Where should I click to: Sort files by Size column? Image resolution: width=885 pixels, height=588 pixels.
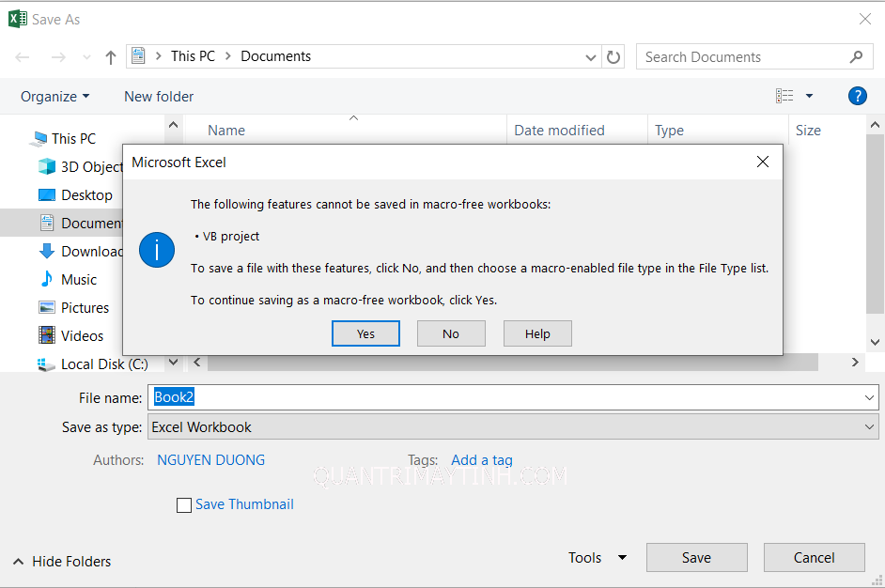coord(808,131)
